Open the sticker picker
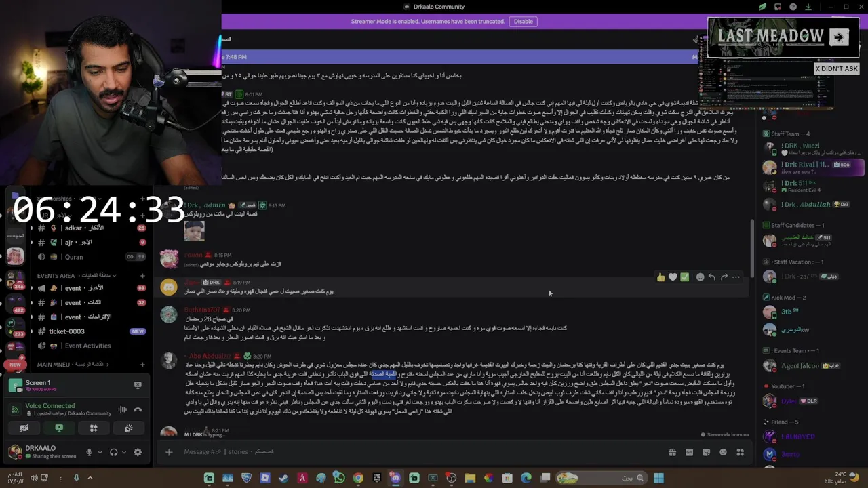The image size is (868, 488). [x=706, y=452]
